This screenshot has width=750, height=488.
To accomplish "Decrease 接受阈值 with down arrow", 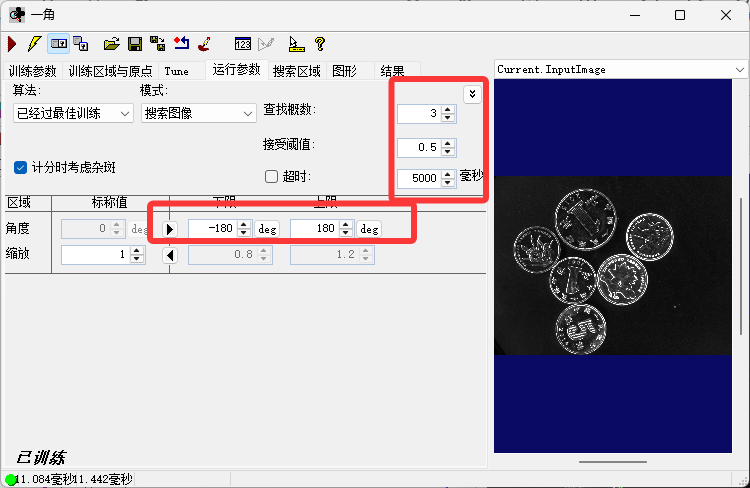I will 448,151.
